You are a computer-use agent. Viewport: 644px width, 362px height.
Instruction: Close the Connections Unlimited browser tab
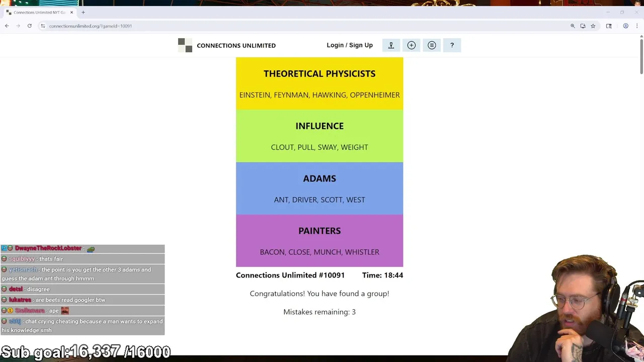pyautogui.click(x=71, y=12)
